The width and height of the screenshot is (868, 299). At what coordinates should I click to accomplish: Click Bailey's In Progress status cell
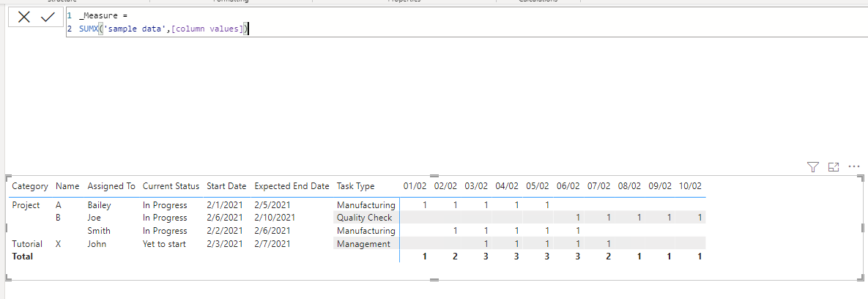[165, 205]
